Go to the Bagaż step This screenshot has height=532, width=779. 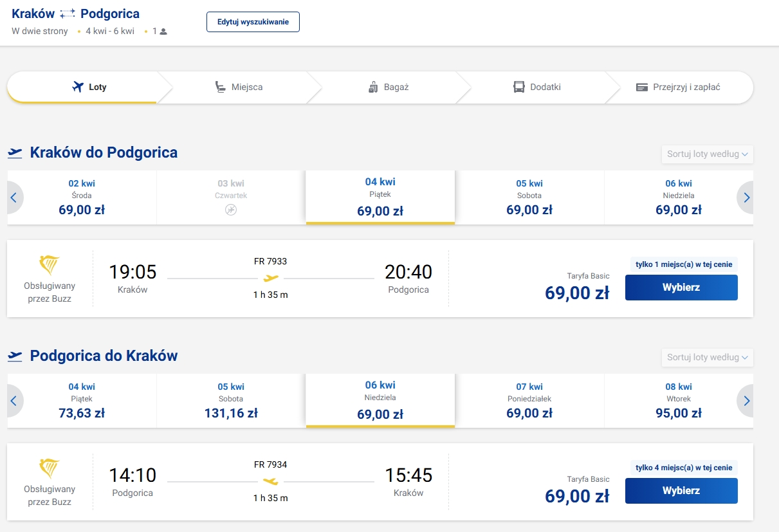[388, 87]
